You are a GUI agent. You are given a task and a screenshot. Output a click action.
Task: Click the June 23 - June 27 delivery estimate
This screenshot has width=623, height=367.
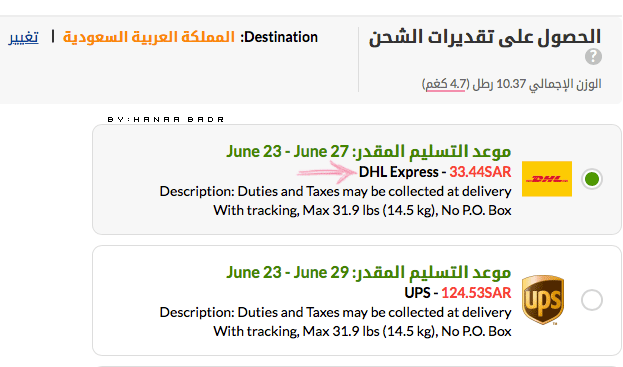[287, 151]
